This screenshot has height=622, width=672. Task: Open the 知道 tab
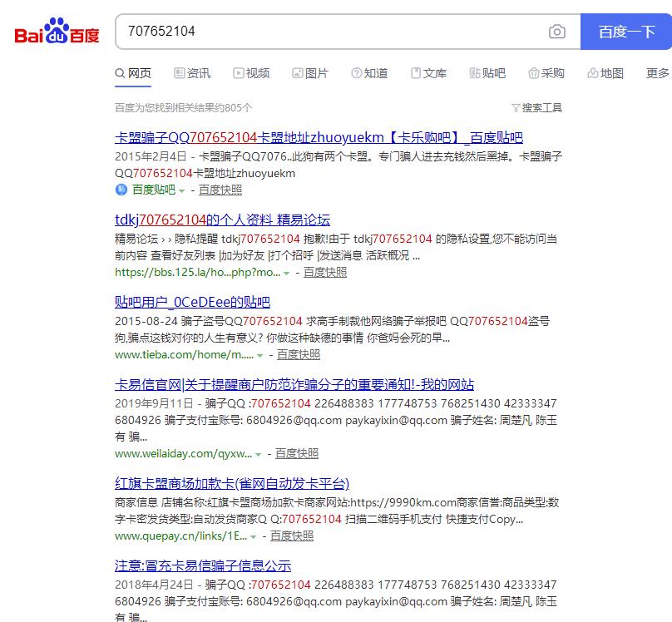[369, 73]
